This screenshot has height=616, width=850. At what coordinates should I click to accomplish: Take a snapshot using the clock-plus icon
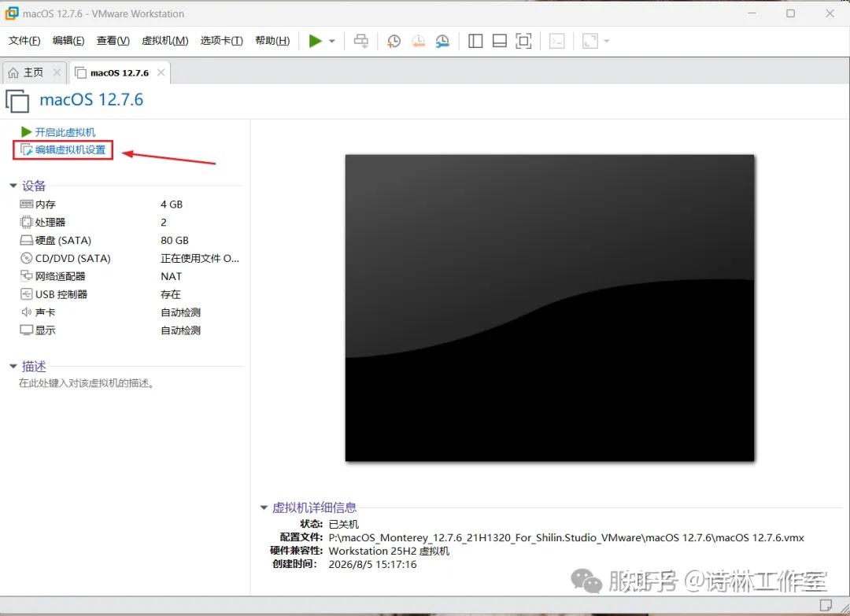[394, 41]
